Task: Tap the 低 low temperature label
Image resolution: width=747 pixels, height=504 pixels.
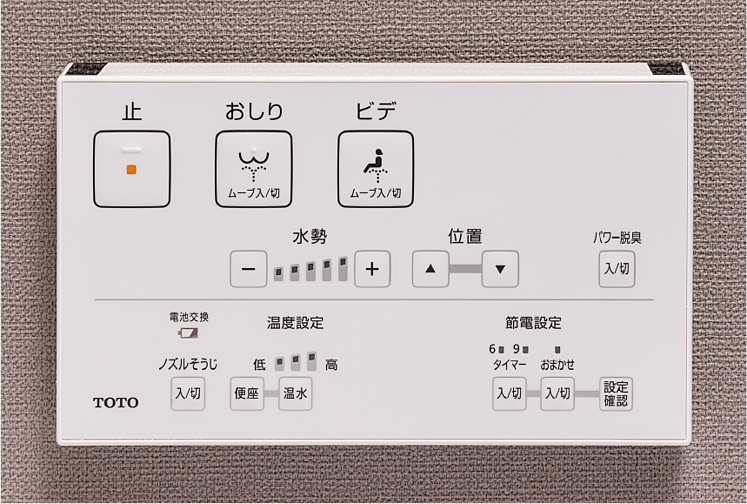Action: (x=259, y=365)
